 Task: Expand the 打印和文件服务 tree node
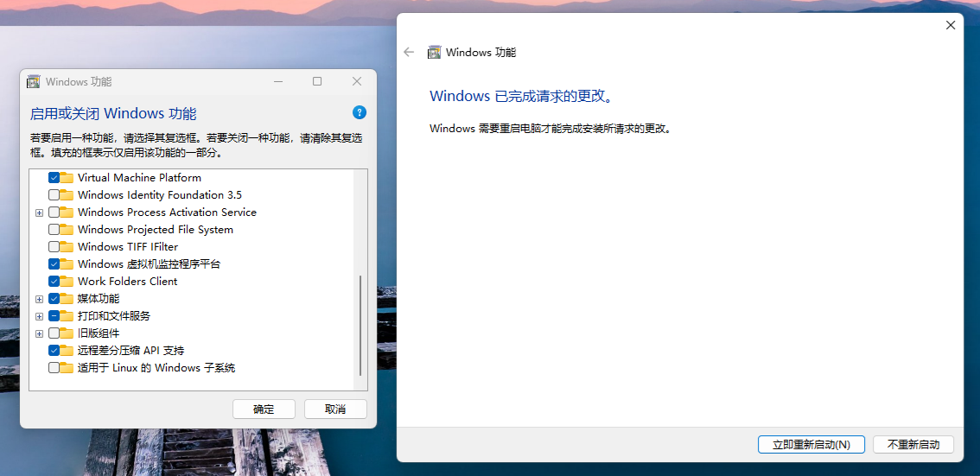pyautogui.click(x=39, y=316)
